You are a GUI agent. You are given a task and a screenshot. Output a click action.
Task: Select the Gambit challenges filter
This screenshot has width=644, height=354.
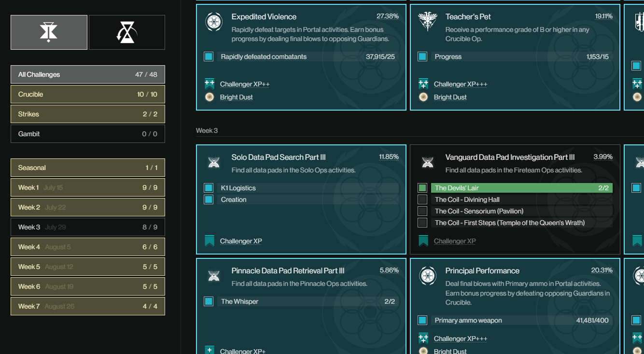pyautogui.click(x=88, y=134)
